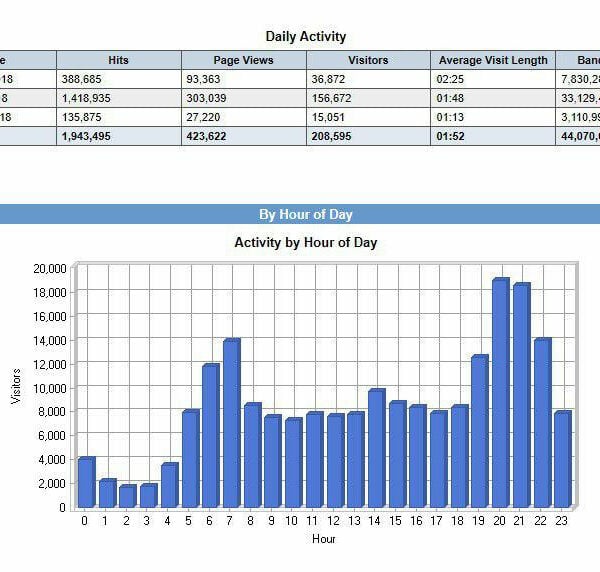Click the Hits column header
600x572 pixels.
pyautogui.click(x=119, y=60)
